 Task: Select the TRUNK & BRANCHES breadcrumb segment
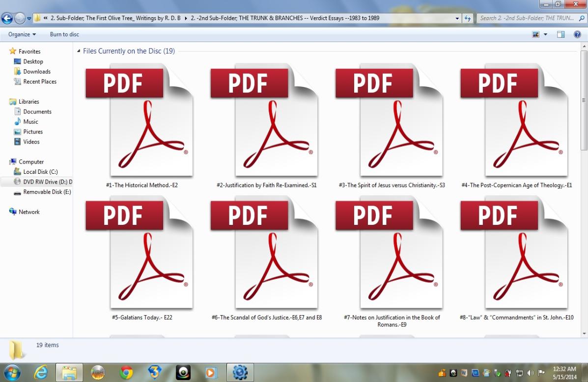coord(285,18)
